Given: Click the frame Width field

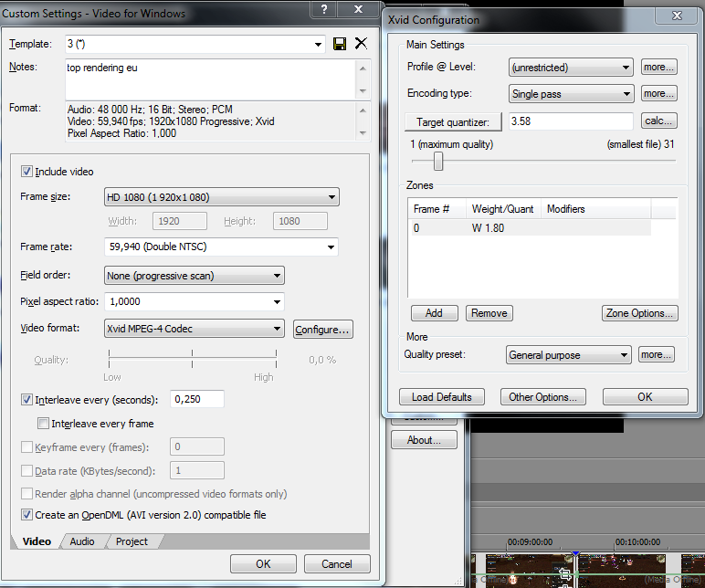Looking at the screenshot, I should click(x=180, y=221).
